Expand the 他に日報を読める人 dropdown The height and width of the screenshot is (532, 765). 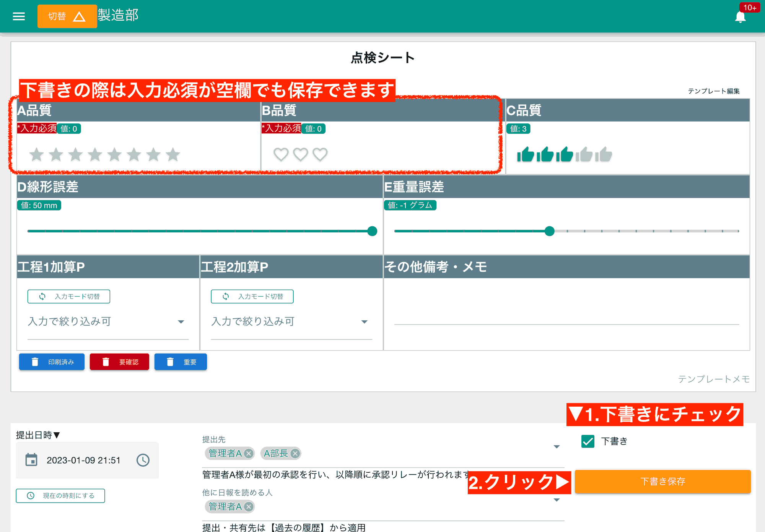(x=557, y=500)
